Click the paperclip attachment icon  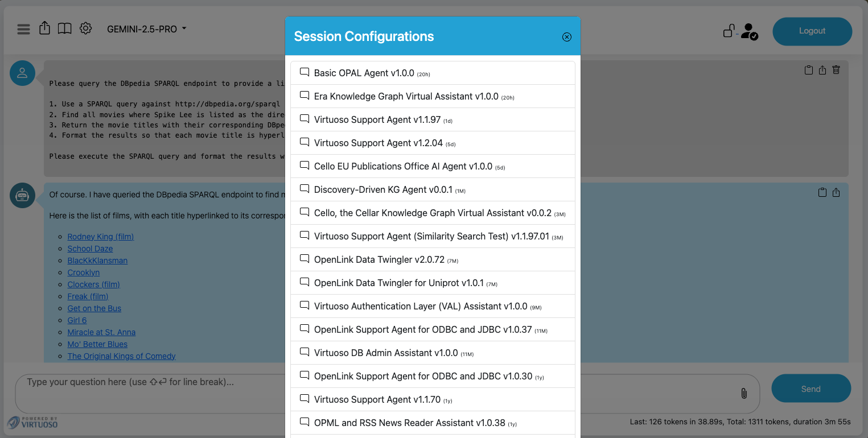tap(743, 393)
